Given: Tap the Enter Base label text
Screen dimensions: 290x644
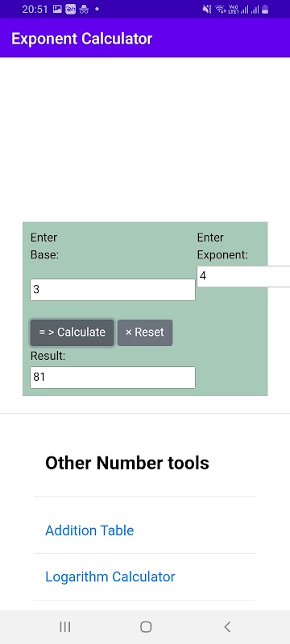Looking at the screenshot, I should click(45, 246).
